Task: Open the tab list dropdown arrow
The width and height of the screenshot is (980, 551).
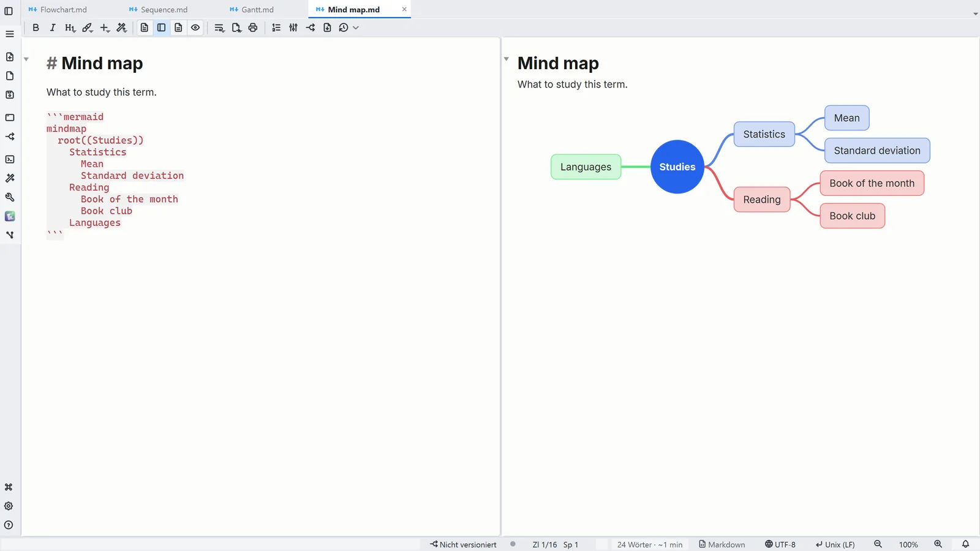Action: [x=975, y=13]
